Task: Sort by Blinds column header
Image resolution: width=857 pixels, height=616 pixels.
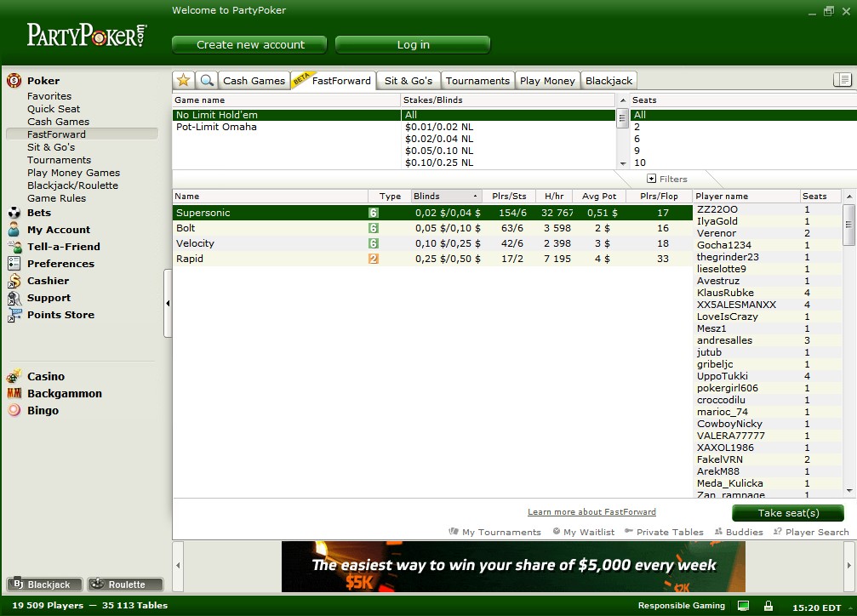Action: click(446, 197)
